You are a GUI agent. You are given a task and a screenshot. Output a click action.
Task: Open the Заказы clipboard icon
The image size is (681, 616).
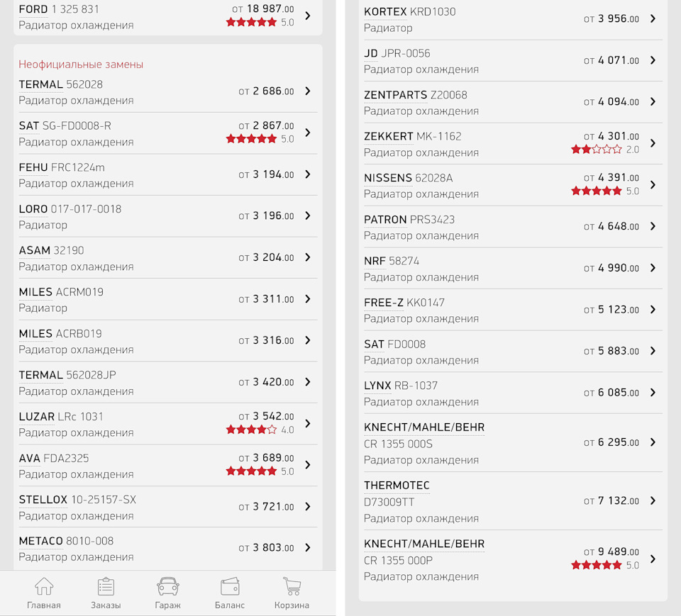106,586
